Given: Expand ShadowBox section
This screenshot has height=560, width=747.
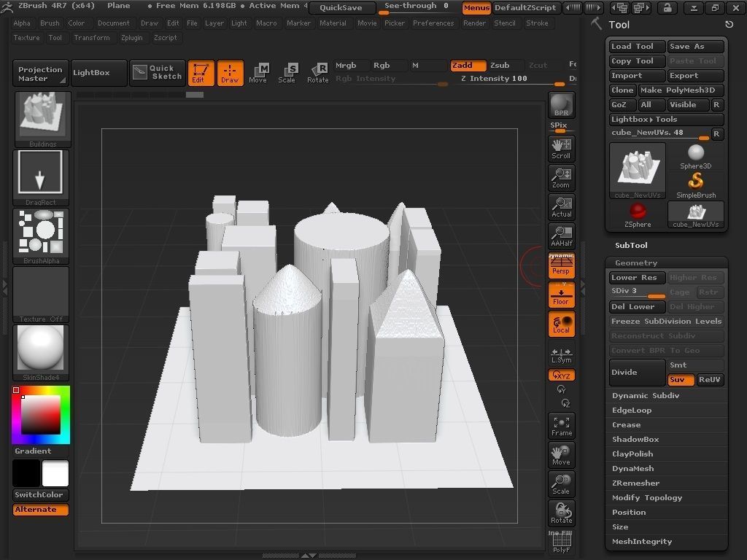Looking at the screenshot, I should pos(635,440).
